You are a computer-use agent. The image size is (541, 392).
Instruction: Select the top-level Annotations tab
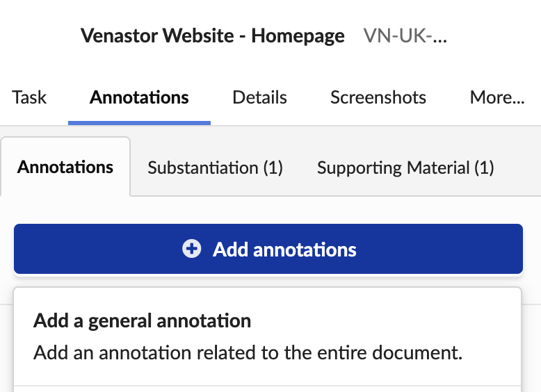(x=139, y=97)
